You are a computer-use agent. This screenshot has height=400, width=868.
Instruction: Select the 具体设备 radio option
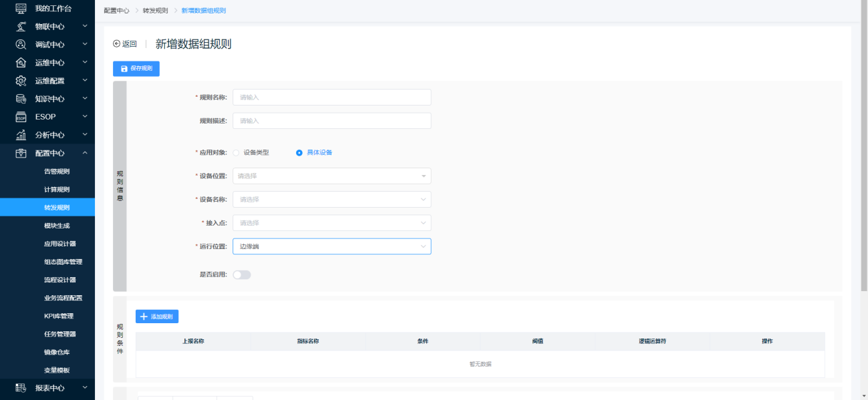click(299, 152)
